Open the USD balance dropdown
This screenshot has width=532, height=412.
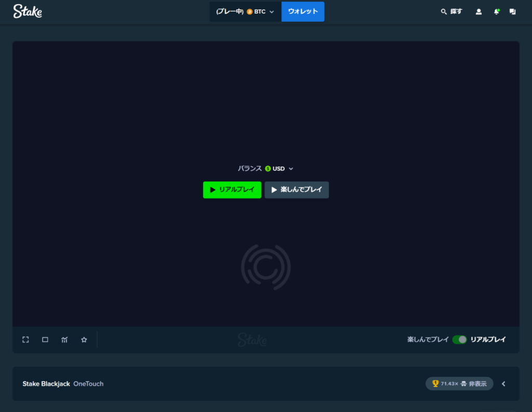click(279, 169)
